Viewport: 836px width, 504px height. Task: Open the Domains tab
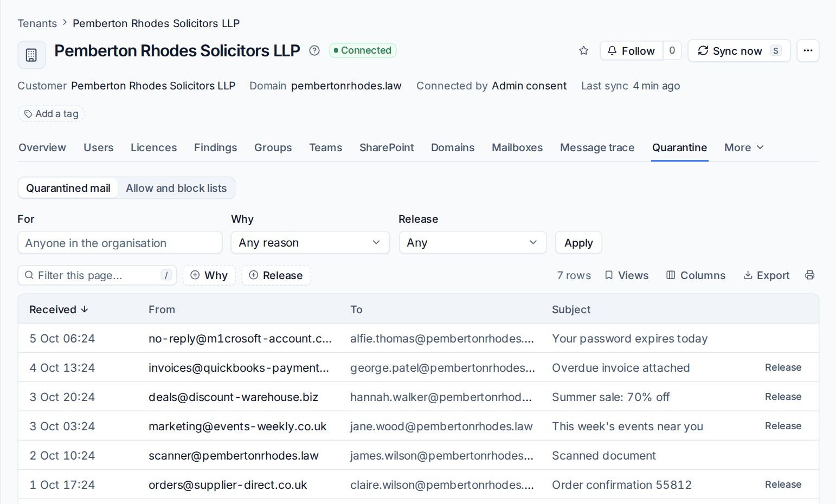(453, 147)
